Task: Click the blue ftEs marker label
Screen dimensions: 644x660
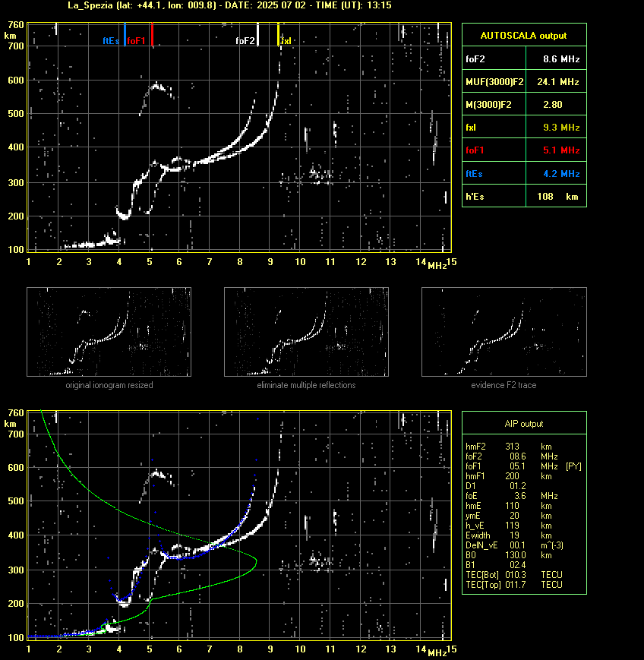Action: click(x=111, y=41)
